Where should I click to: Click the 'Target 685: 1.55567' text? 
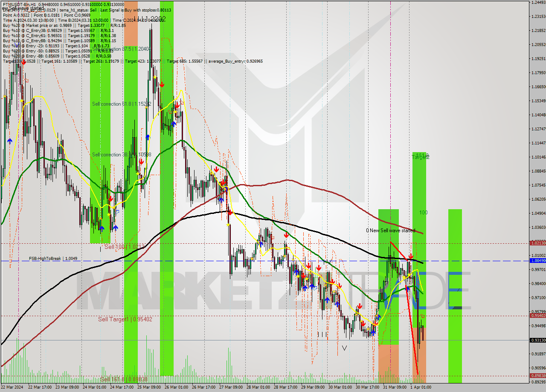(x=185, y=61)
